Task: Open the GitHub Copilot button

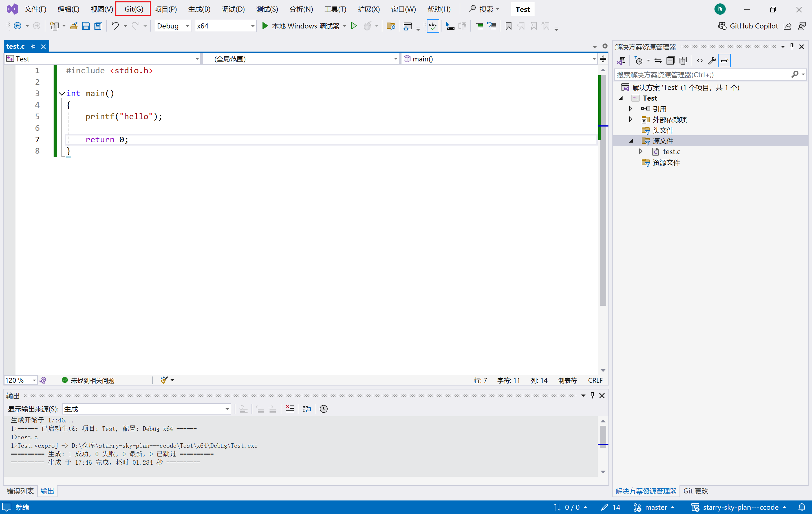Action: (748, 26)
